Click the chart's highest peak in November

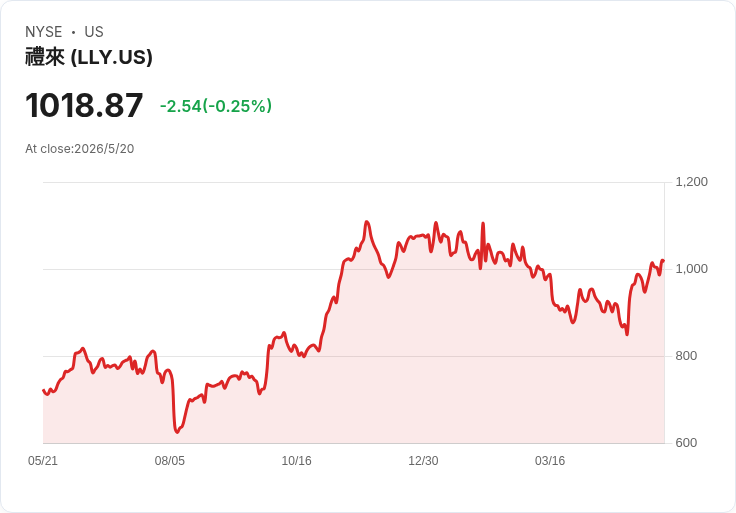(367, 222)
